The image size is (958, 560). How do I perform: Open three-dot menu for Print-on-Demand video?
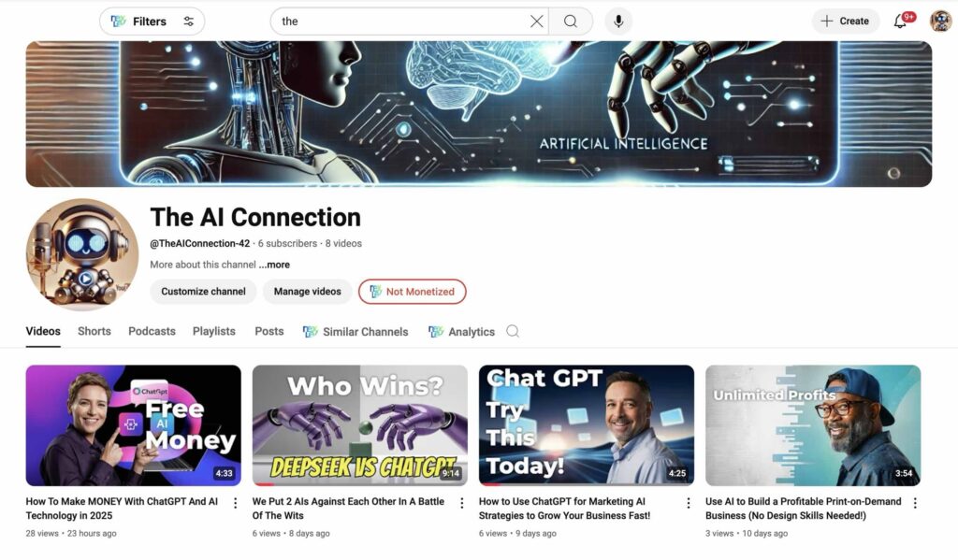[915, 503]
